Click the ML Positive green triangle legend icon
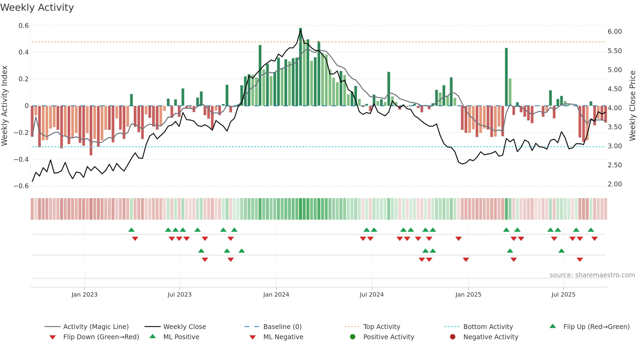Image resolution: width=644 pixels, height=362 pixels. click(x=153, y=336)
